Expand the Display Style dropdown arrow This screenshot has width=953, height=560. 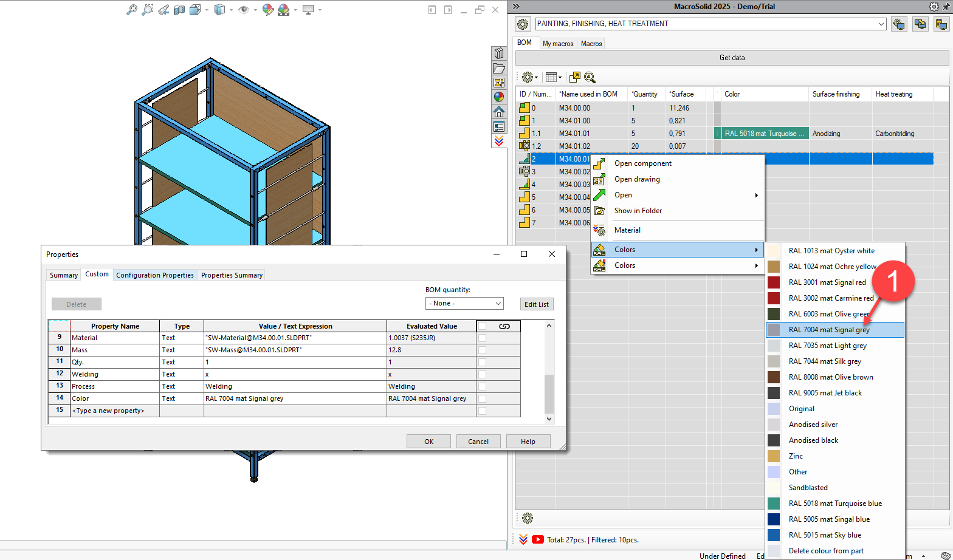tap(231, 10)
